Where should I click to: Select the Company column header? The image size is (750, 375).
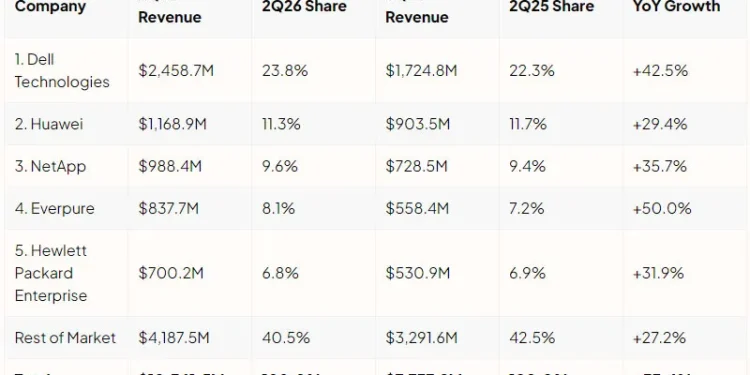50,7
